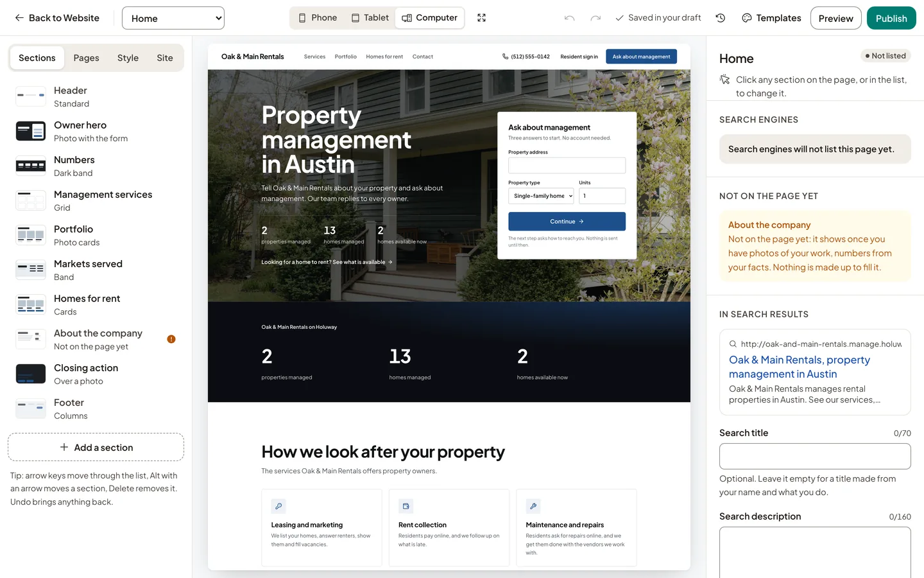Open the Pages tab

point(86,58)
